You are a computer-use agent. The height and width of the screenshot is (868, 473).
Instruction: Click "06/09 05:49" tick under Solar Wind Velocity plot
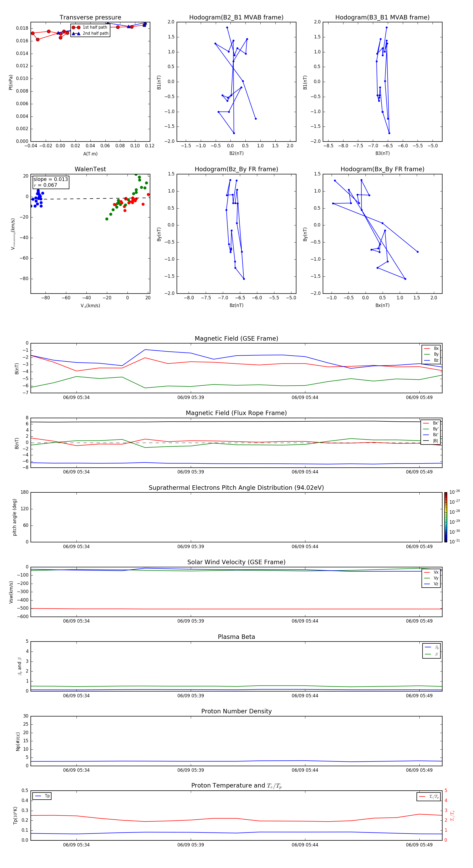click(419, 621)
